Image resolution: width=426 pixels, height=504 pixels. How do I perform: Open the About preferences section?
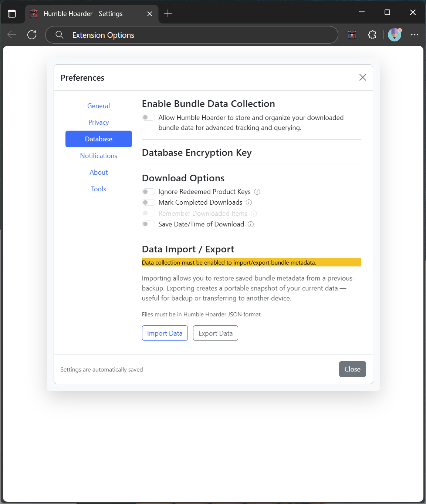click(x=99, y=172)
